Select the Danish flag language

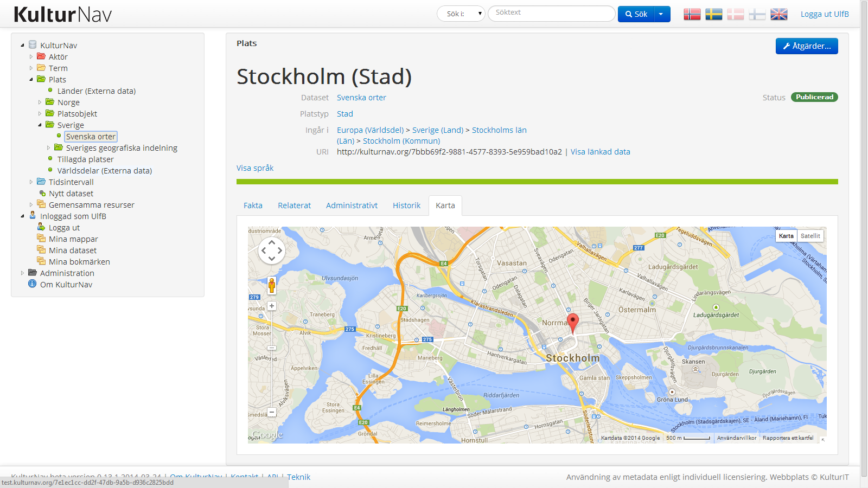click(x=735, y=14)
